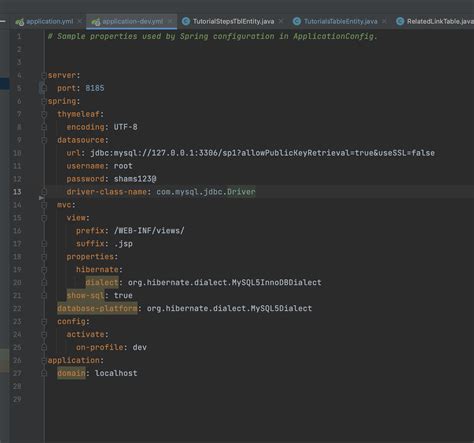
Task: Click line number 22 in the gutter
Action: [x=17, y=309]
